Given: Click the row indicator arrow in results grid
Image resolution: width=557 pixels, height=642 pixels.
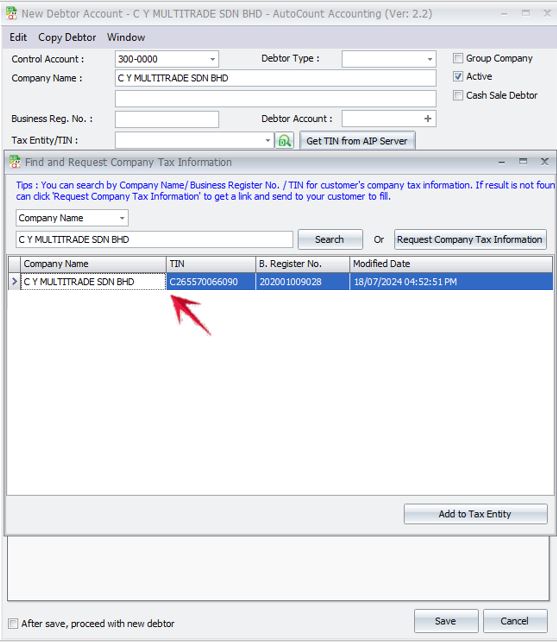Looking at the screenshot, I should [x=14, y=282].
